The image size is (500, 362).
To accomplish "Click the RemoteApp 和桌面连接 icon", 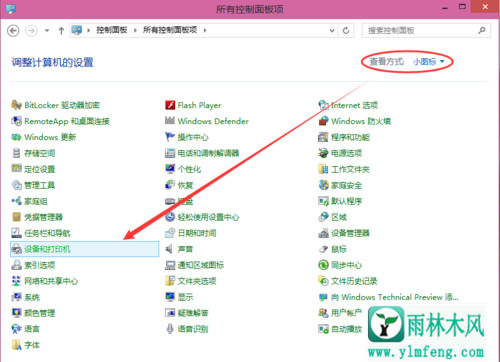I will (x=16, y=121).
